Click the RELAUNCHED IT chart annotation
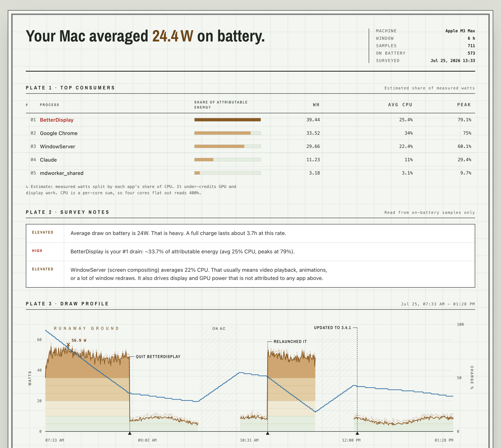Image resolution: width=501 pixels, height=448 pixels. tap(290, 342)
